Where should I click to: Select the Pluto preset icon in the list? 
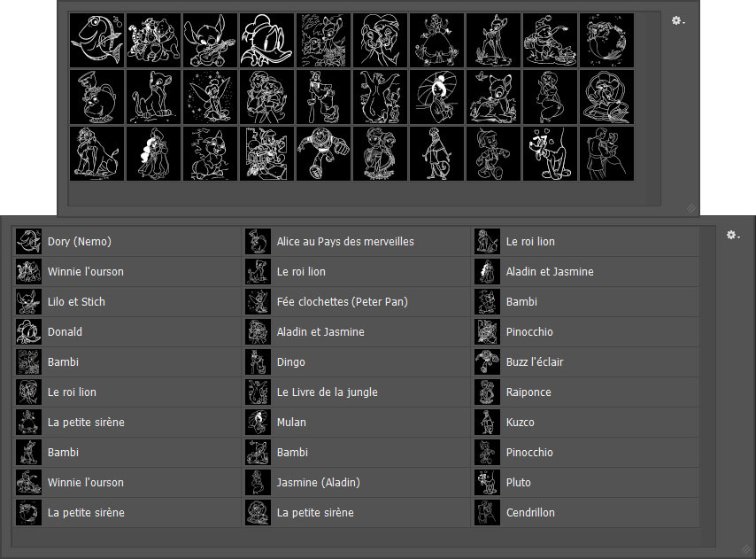(x=488, y=483)
